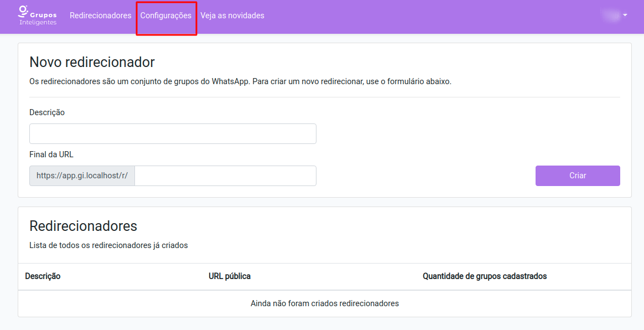The width and height of the screenshot is (644, 330).
Task: Open the Redirecionadores navigation link
Action: pos(100,16)
